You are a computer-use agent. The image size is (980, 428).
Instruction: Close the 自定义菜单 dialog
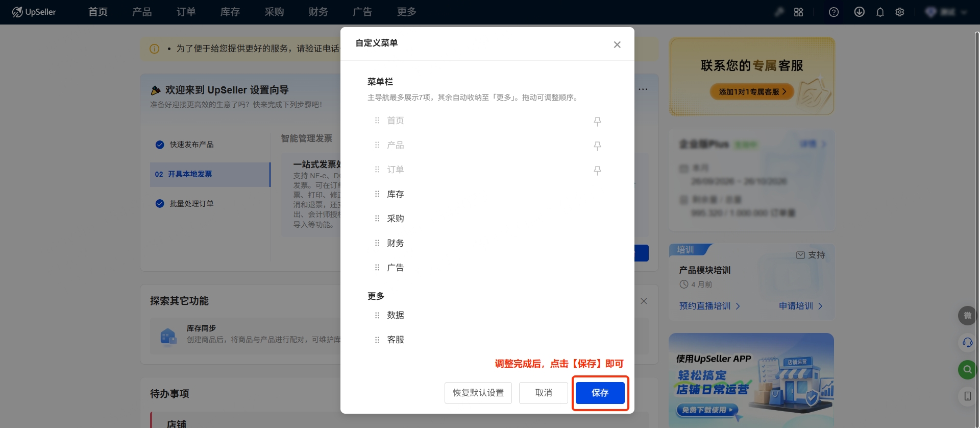tap(617, 44)
